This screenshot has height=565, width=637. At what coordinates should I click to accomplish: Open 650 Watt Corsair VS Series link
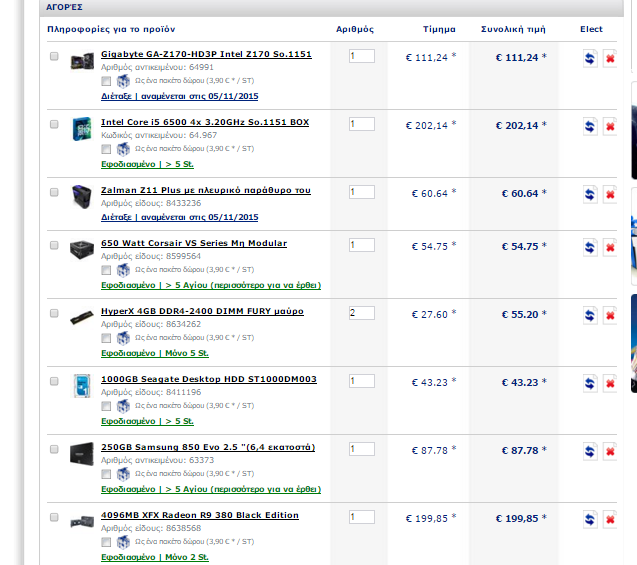(194, 243)
